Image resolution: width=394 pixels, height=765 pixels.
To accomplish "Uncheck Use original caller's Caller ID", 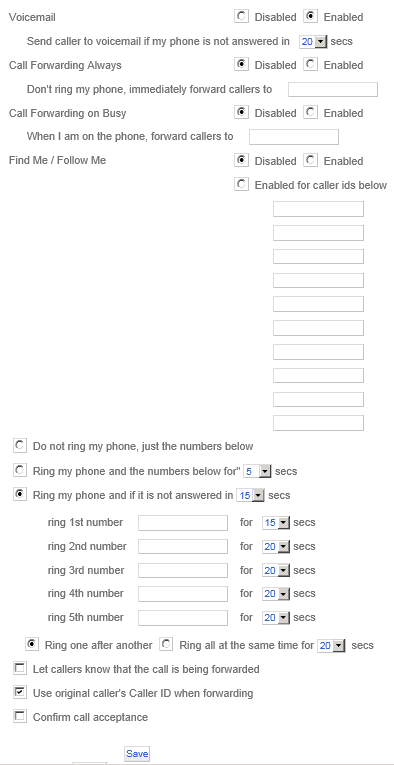I will click(x=20, y=692).
